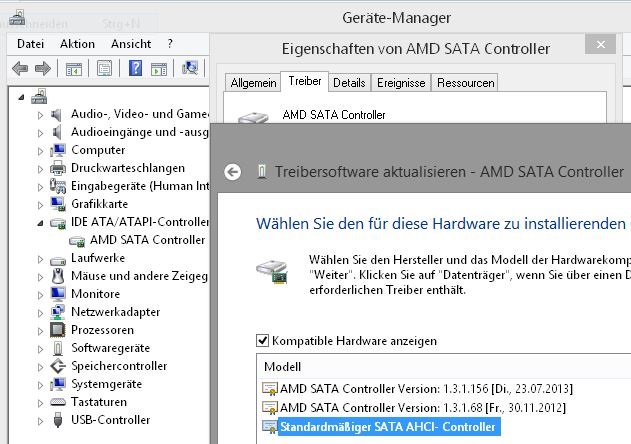Select AMD SATA Controller Version 1.3.1.156 driver

pos(417,389)
